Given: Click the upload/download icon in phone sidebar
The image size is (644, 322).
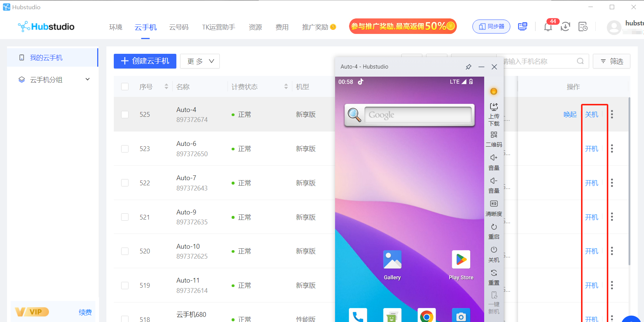Looking at the screenshot, I should pyautogui.click(x=494, y=107).
